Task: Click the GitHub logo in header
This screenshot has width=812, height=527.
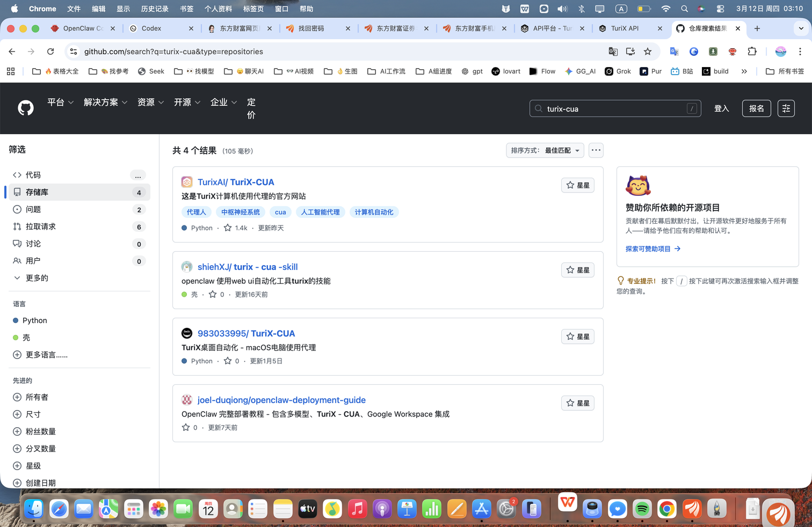Action: (26, 108)
